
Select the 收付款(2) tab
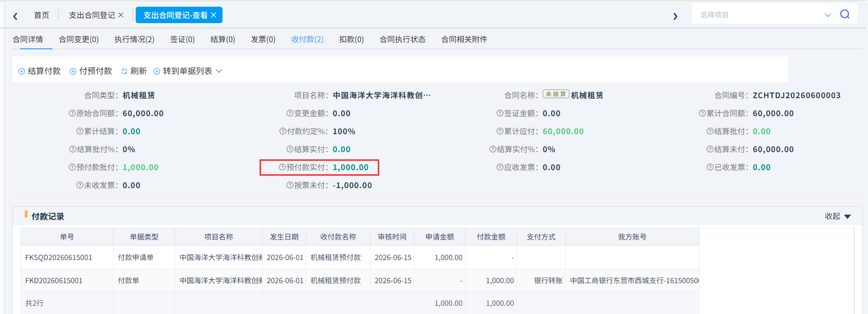pos(307,40)
